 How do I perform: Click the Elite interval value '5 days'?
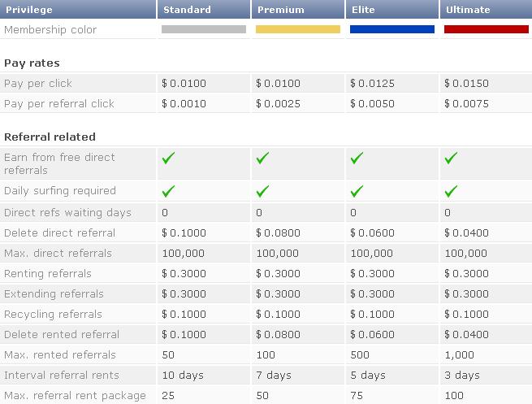coord(368,376)
